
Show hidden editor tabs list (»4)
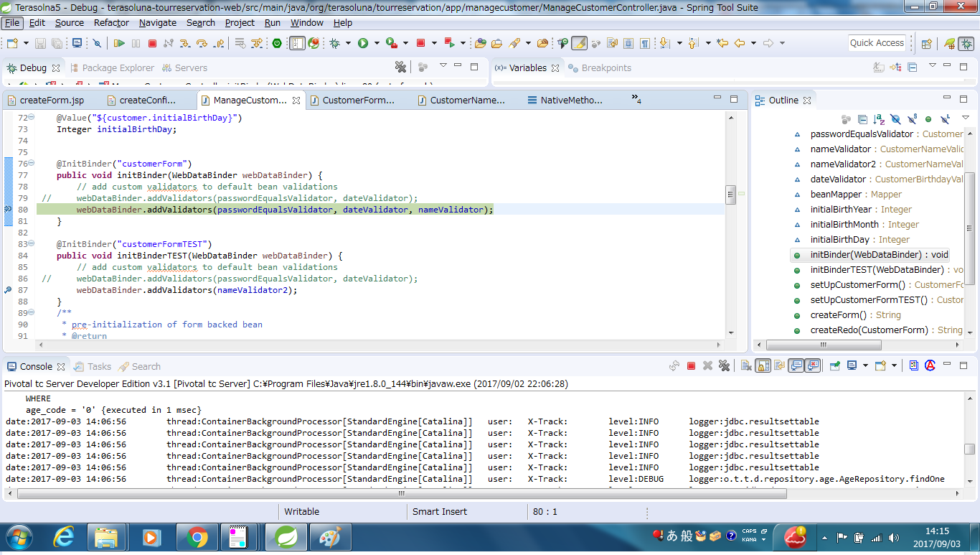(x=636, y=98)
